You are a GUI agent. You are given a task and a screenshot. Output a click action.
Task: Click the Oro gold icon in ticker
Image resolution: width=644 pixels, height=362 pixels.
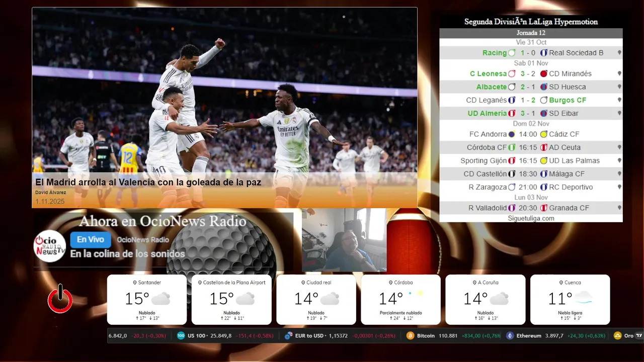617,336
